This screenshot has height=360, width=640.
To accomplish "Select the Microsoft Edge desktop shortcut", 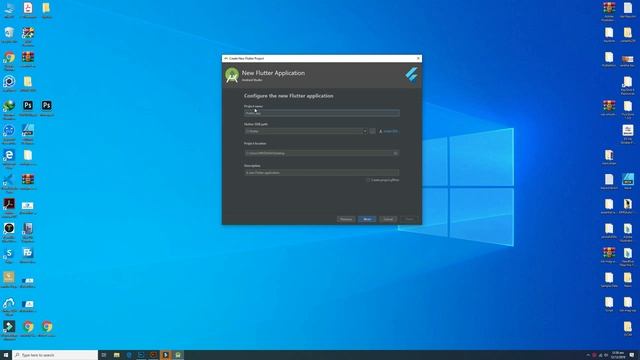I will (9, 158).
